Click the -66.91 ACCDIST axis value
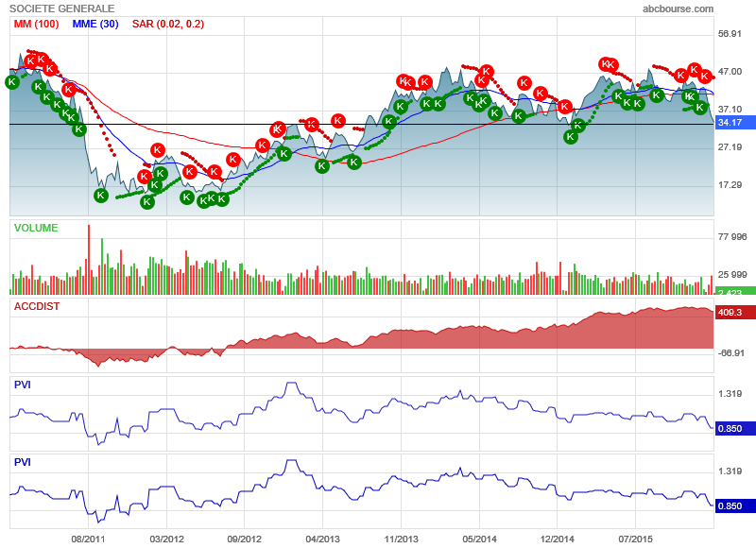Image resolution: width=756 pixels, height=548 pixels. pyautogui.click(x=730, y=353)
